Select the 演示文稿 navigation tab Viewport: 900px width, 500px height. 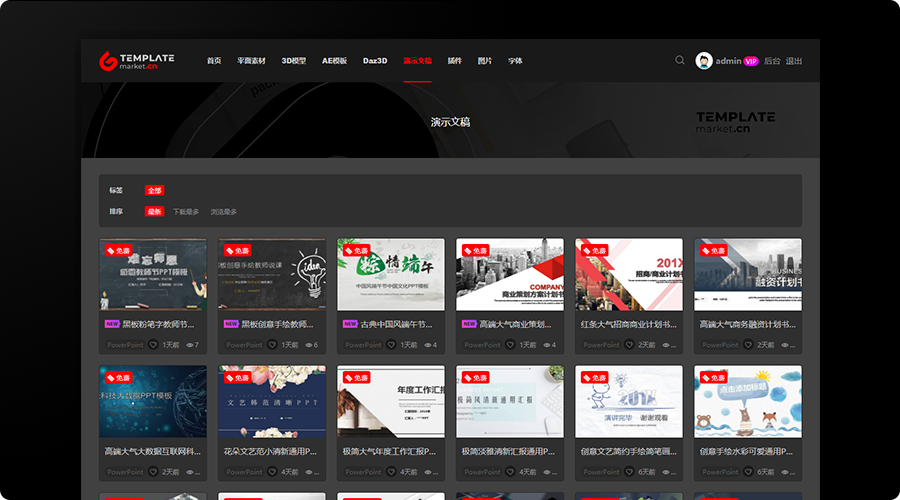417,61
